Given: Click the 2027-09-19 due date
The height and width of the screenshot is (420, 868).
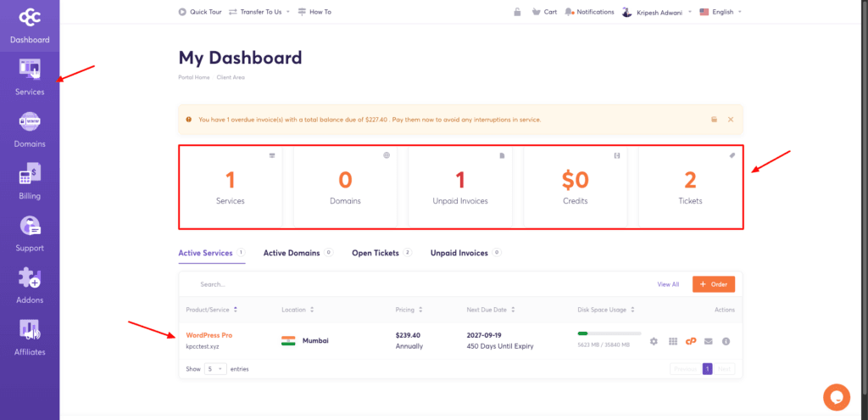Looking at the screenshot, I should [486, 335].
